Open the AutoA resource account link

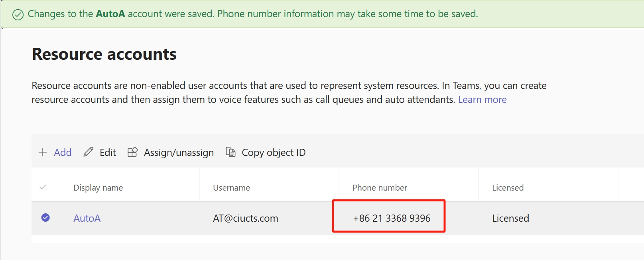coord(87,218)
